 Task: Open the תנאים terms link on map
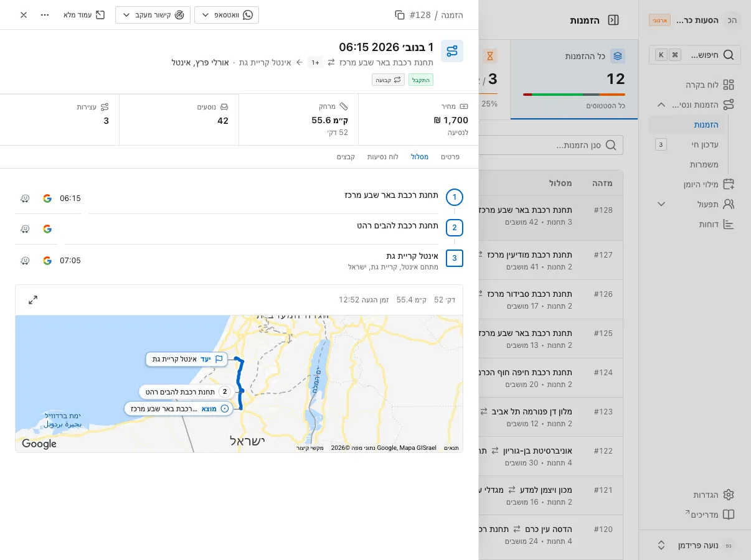pyautogui.click(x=451, y=448)
